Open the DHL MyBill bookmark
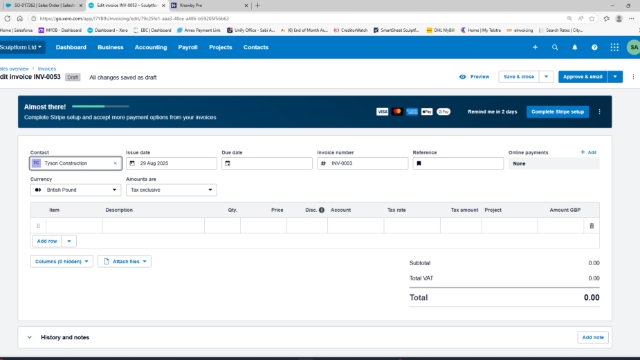This screenshot has height=360, width=640. (x=440, y=30)
